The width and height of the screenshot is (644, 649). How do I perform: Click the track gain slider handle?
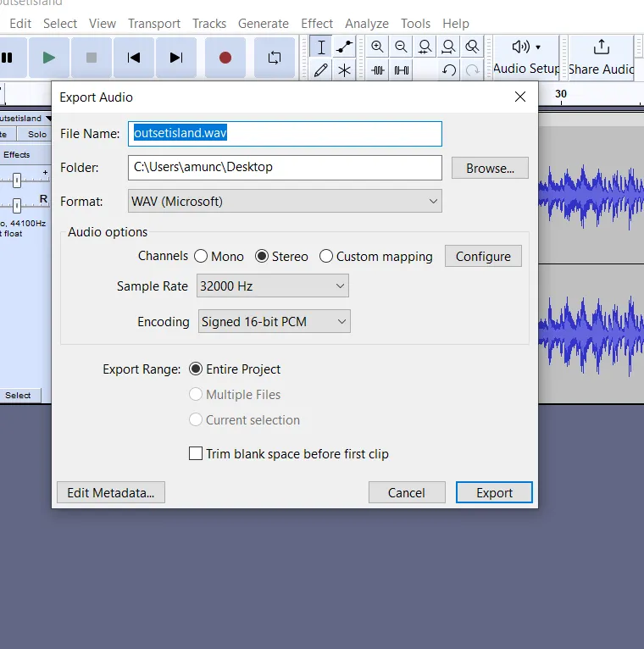pyautogui.click(x=16, y=180)
